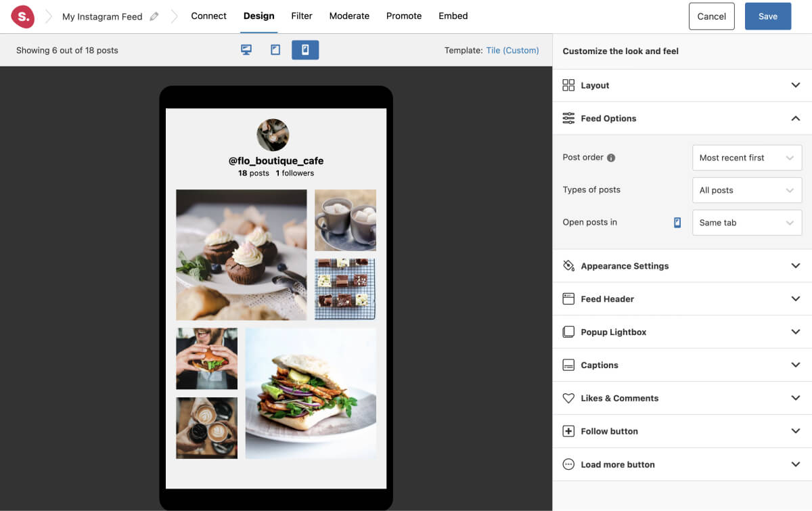The width and height of the screenshot is (812, 511).
Task: Click 'Showing 6 out of 18 posts' text
Action: (x=67, y=50)
